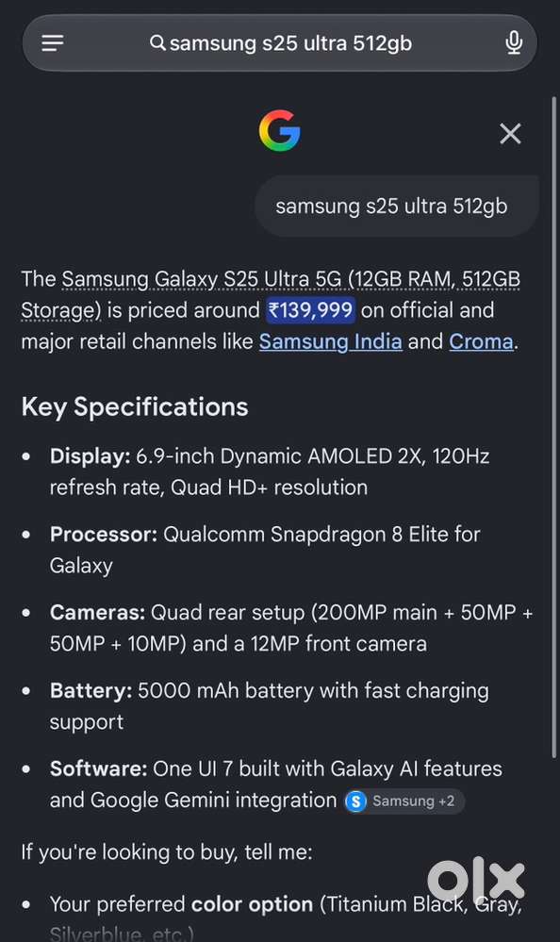Screen dimensions: 560x942
Task: Open the hamburger menu in the search bar
Action: pyautogui.click(x=52, y=43)
